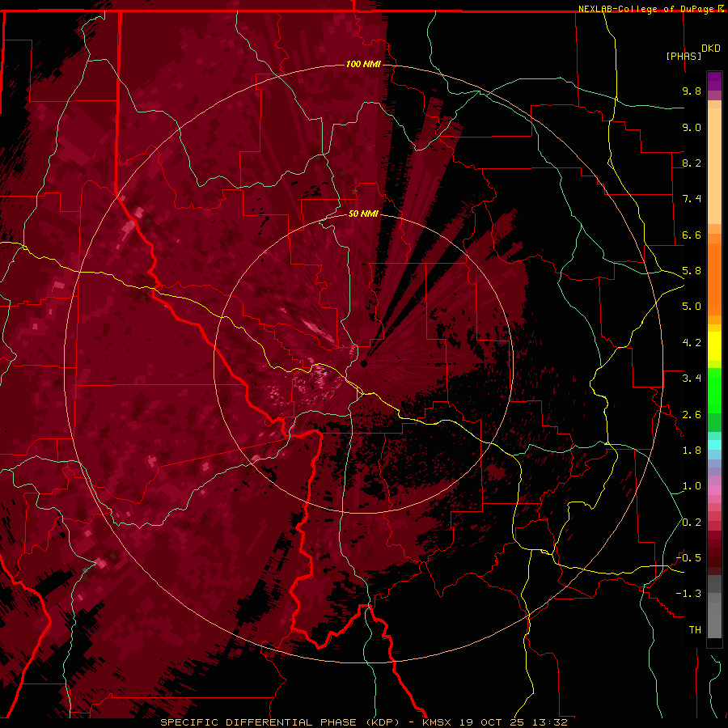This screenshot has width=728, height=728.
Task: Click the 4.2 value on the color scale
Action: tap(692, 343)
